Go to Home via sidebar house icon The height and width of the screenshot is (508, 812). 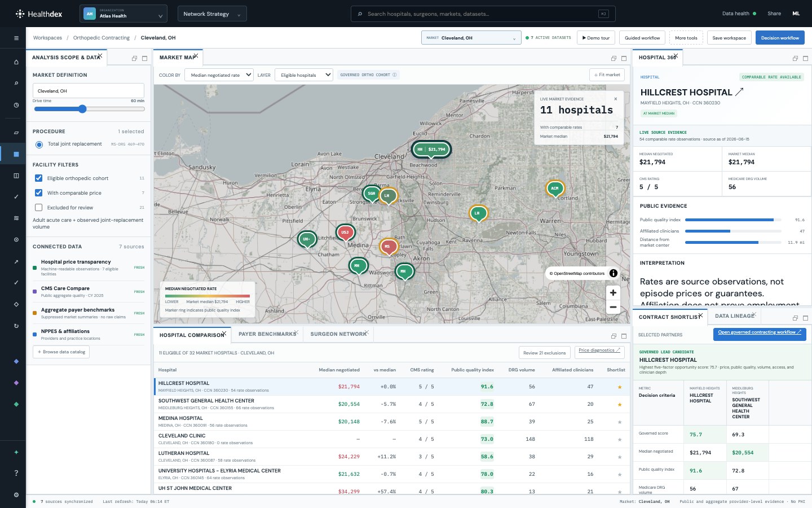click(x=16, y=62)
